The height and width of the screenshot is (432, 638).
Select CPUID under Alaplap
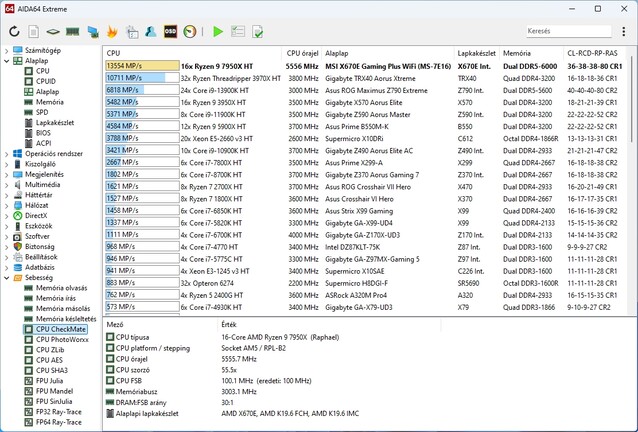(x=46, y=81)
